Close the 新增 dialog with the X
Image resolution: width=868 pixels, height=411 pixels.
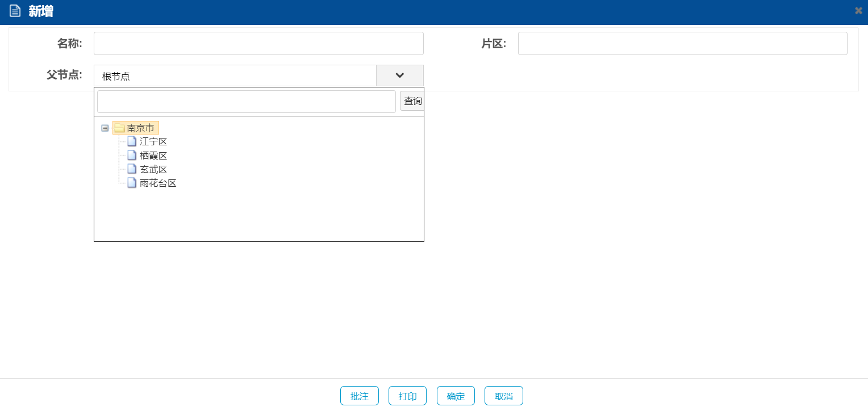[858, 11]
